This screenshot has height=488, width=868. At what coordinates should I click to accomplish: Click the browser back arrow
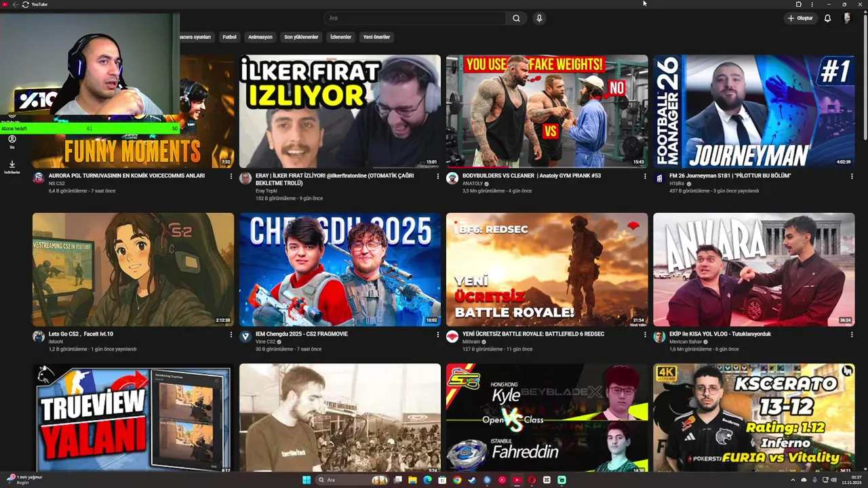(x=15, y=4)
